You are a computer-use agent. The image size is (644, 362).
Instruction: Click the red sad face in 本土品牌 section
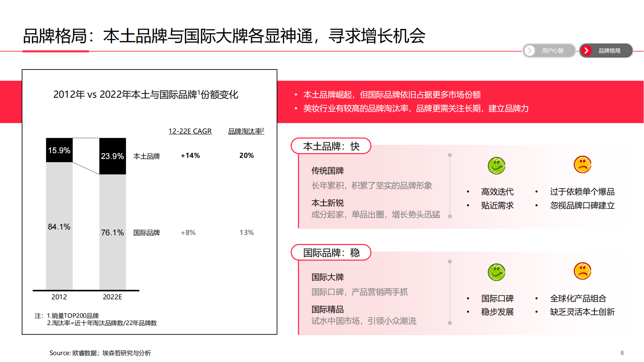click(x=582, y=165)
